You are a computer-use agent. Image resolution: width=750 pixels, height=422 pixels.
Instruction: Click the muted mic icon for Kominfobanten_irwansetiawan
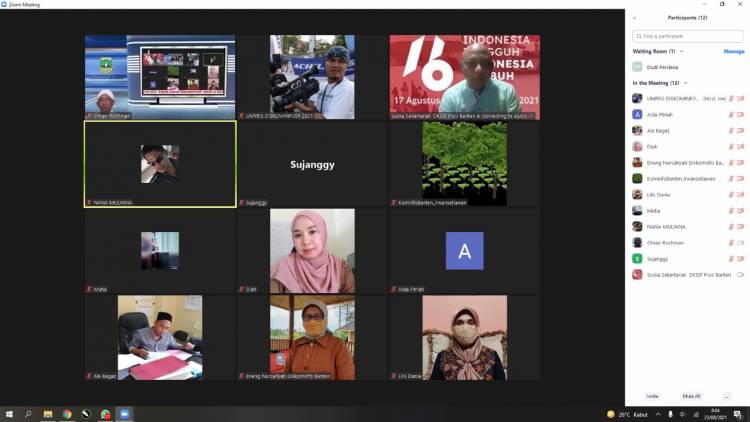pos(731,178)
